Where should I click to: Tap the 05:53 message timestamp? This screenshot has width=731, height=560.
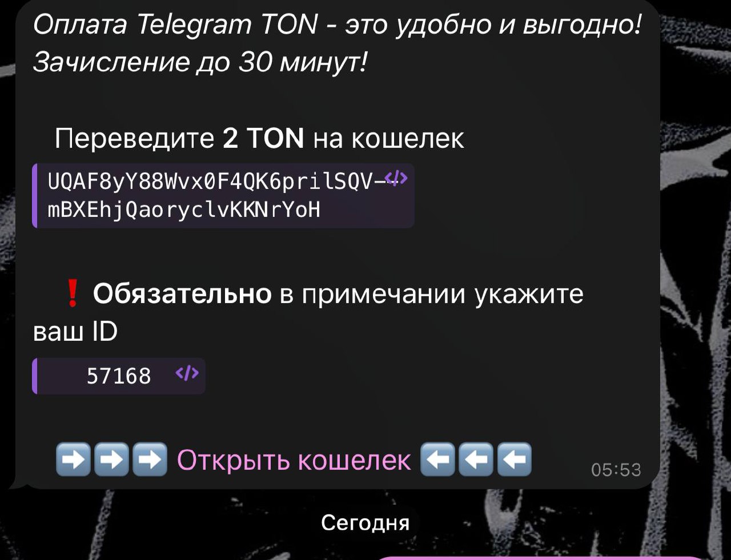(x=616, y=470)
